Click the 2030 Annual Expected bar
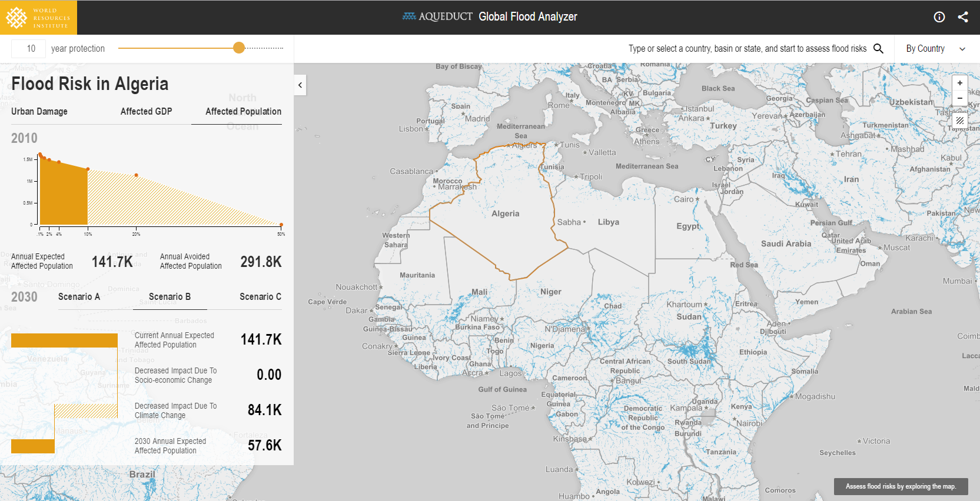 point(33,446)
